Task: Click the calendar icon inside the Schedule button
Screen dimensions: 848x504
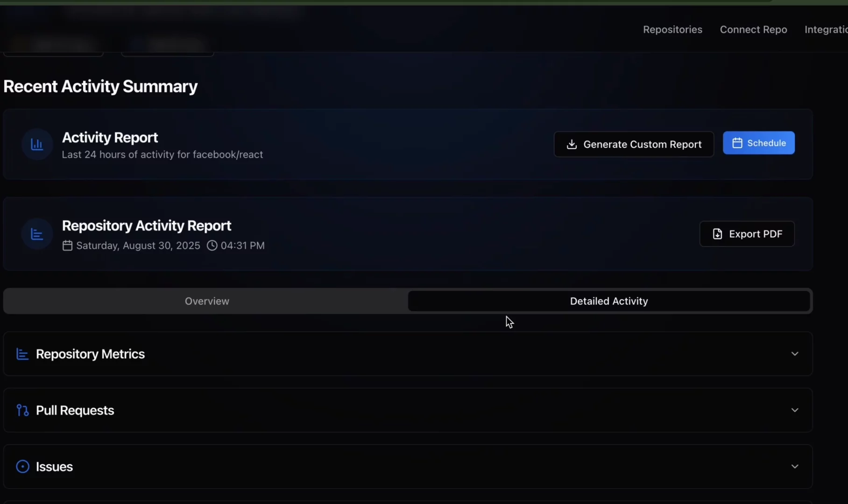Action: 738,143
